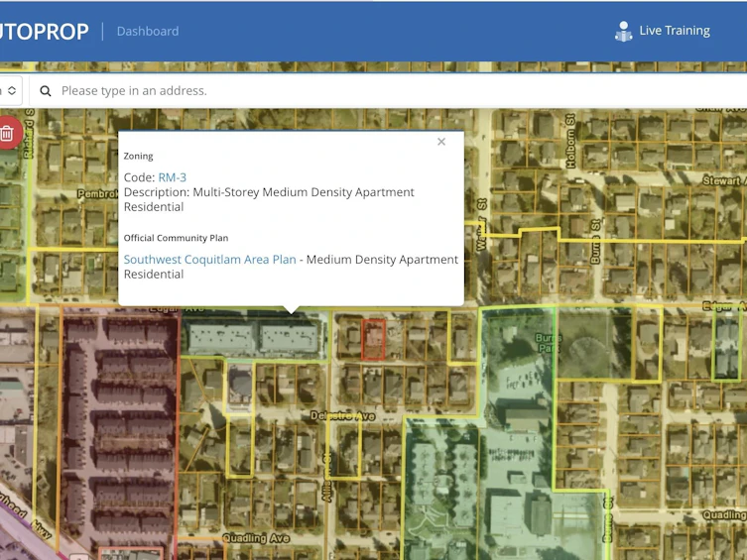This screenshot has height=560, width=747.
Task: Click the AUTOPROP logo
Action: [x=44, y=32]
